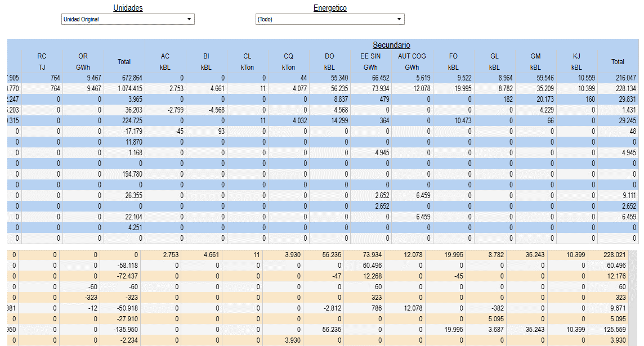Open the Unidades dropdown showing Unidad Original
644x346 pixels.
pyautogui.click(x=127, y=19)
